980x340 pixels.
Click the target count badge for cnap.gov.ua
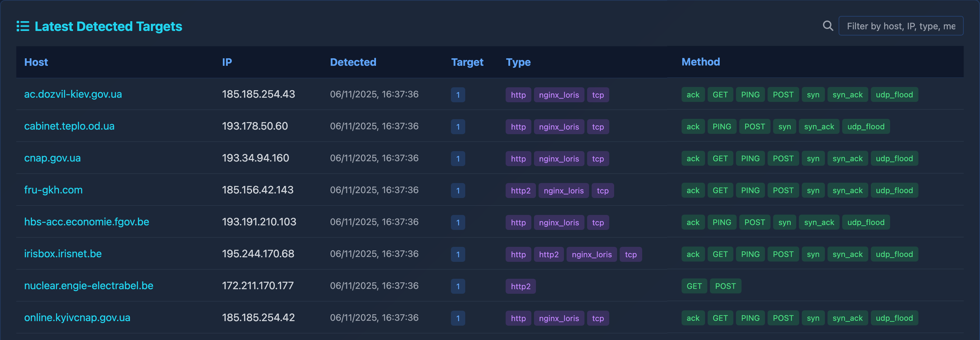[458, 159]
